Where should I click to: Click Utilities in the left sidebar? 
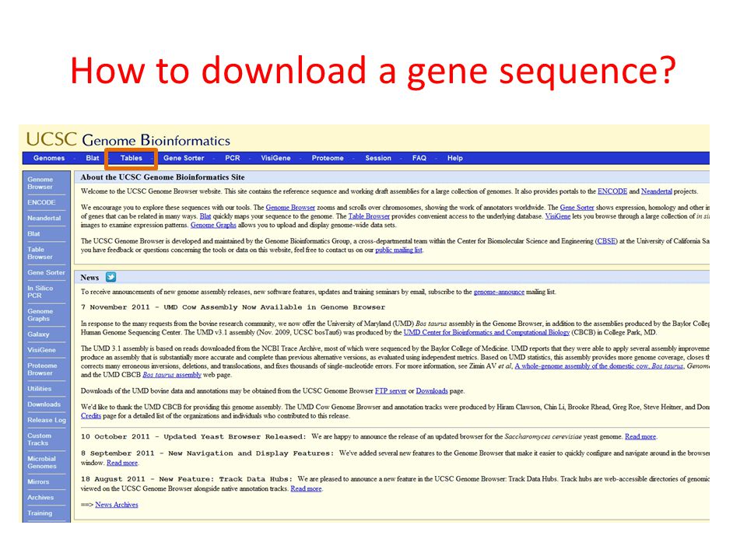(40, 389)
